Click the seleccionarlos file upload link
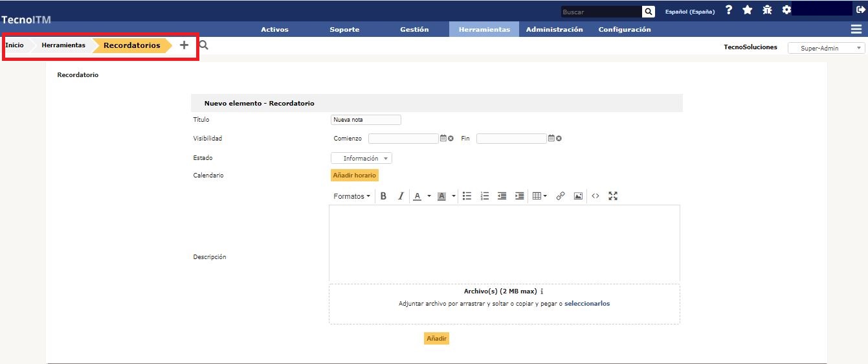This screenshot has height=364, width=868. click(586, 303)
